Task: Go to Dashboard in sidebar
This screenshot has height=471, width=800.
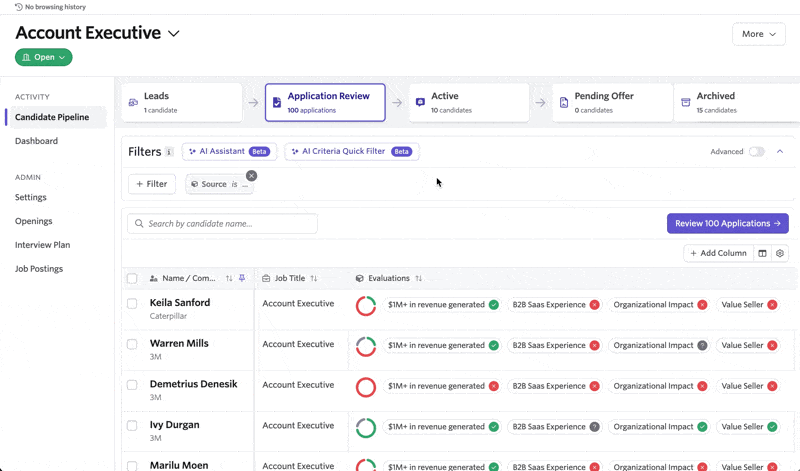Action: pyautogui.click(x=36, y=141)
